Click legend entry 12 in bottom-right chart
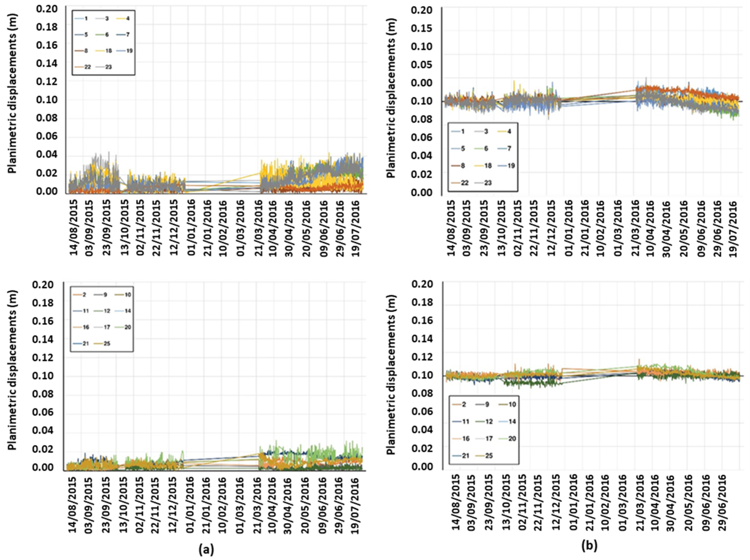Screen dimensions: 750x560 coord(489,422)
